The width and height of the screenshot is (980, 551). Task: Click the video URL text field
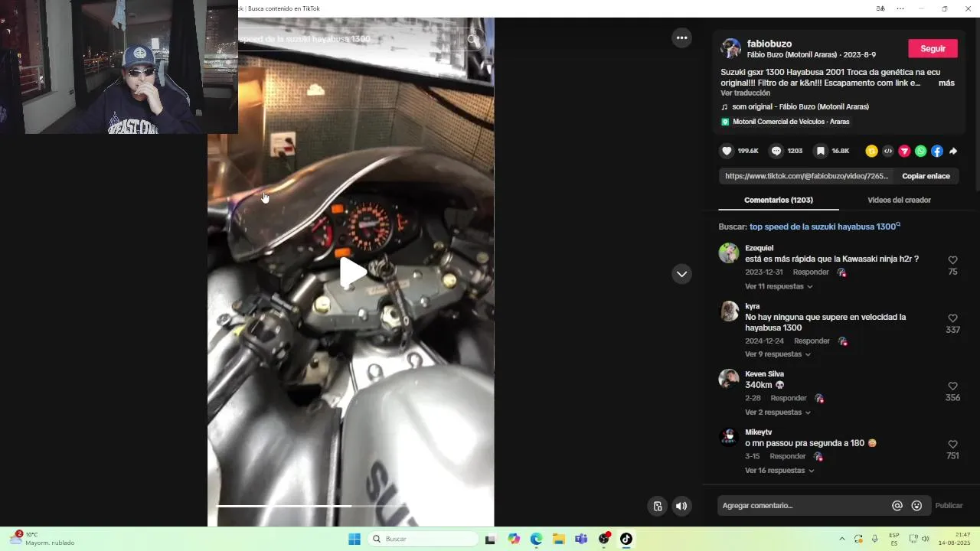point(807,176)
